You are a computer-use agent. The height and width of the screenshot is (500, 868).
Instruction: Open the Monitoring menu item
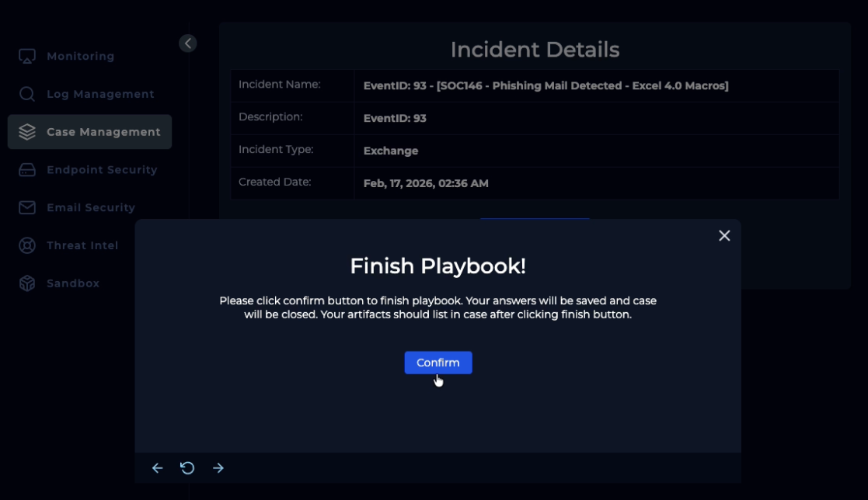click(x=80, y=57)
